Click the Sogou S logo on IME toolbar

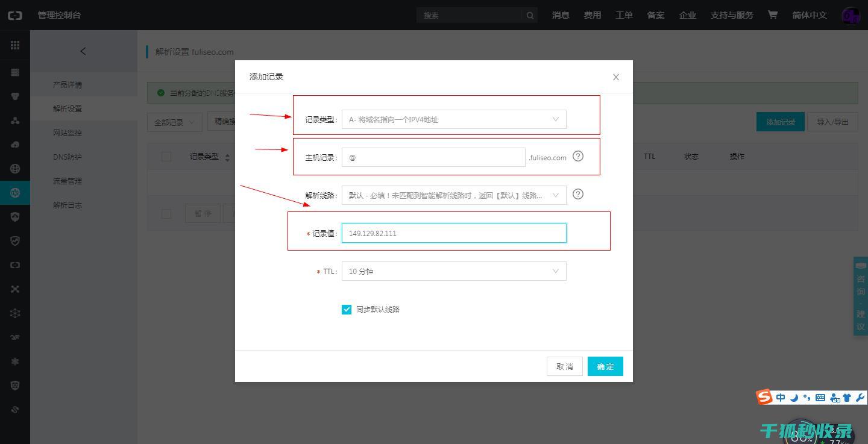click(x=765, y=397)
